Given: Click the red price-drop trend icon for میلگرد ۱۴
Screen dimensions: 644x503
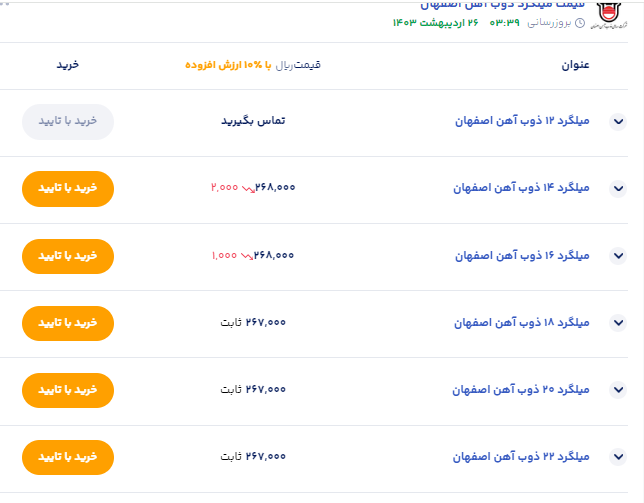Looking at the screenshot, I should pyautogui.click(x=249, y=188).
